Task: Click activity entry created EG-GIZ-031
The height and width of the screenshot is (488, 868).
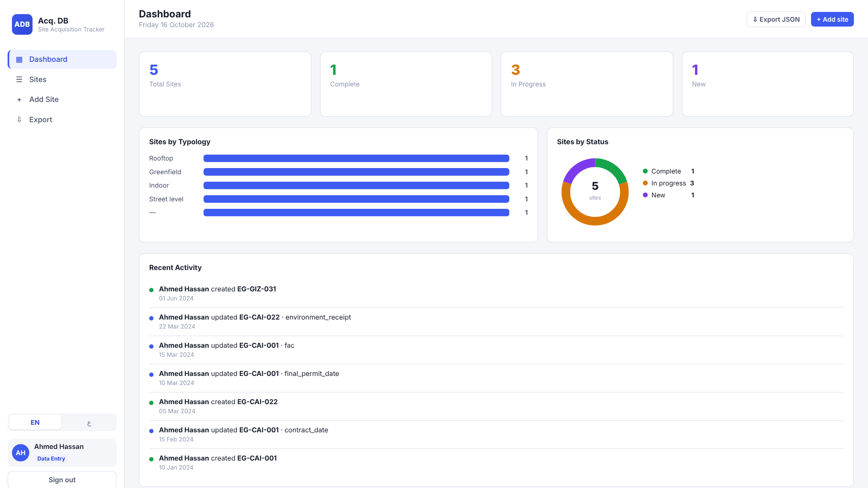Action: coord(496,294)
